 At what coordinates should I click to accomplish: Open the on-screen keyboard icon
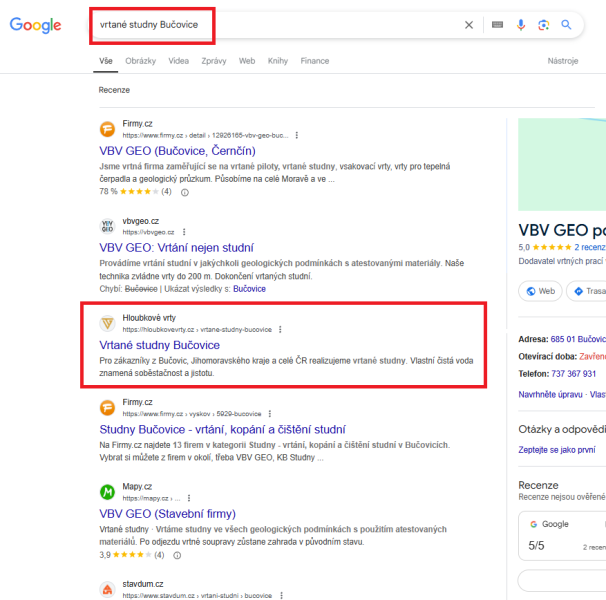click(x=497, y=25)
